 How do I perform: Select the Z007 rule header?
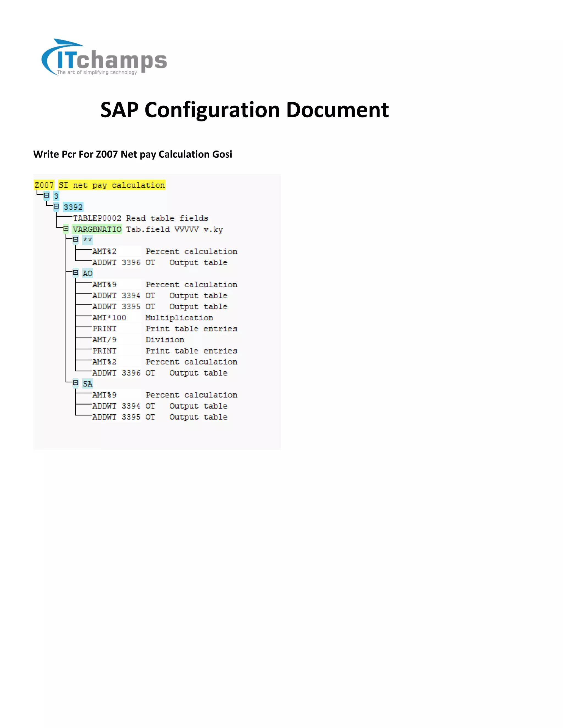(x=44, y=185)
